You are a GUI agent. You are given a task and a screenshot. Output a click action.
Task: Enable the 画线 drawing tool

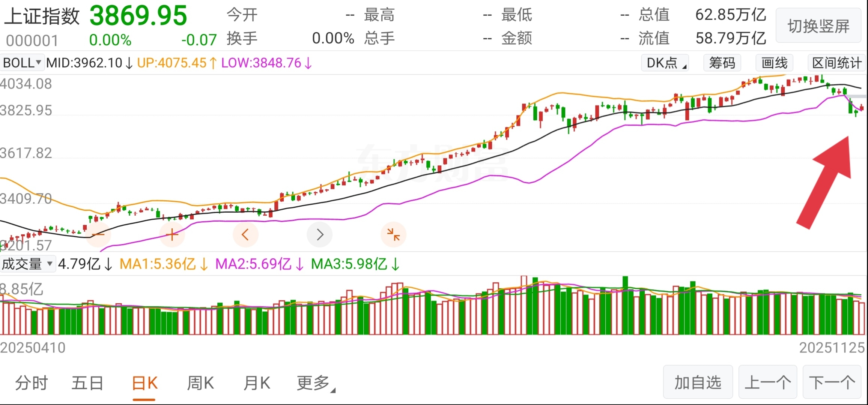tap(774, 63)
